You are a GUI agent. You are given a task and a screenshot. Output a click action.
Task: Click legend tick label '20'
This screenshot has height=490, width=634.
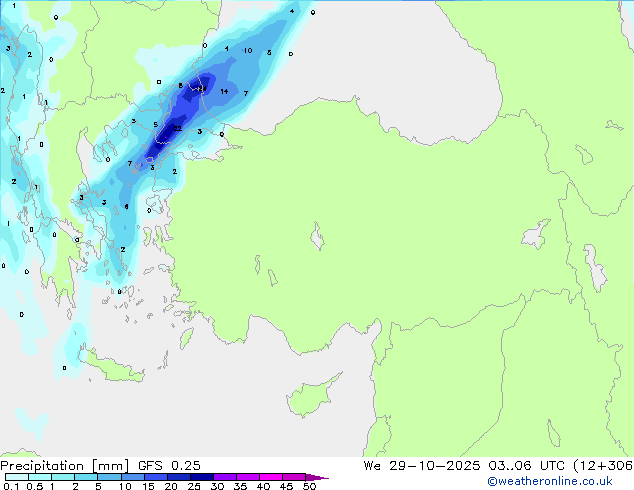[x=171, y=486]
